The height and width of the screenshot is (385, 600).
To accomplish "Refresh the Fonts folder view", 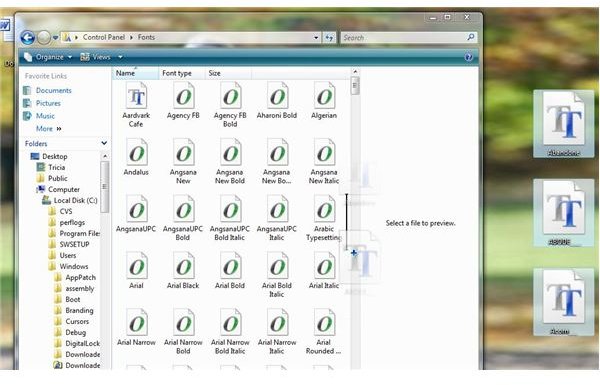I will click(x=329, y=38).
